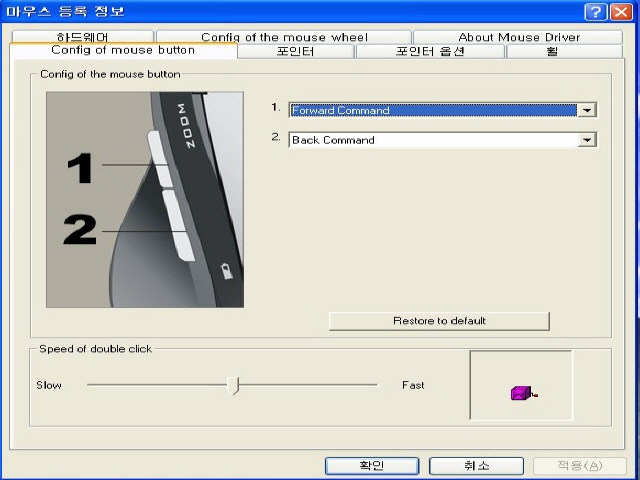Open the About Mouse Driver tab

[518, 37]
